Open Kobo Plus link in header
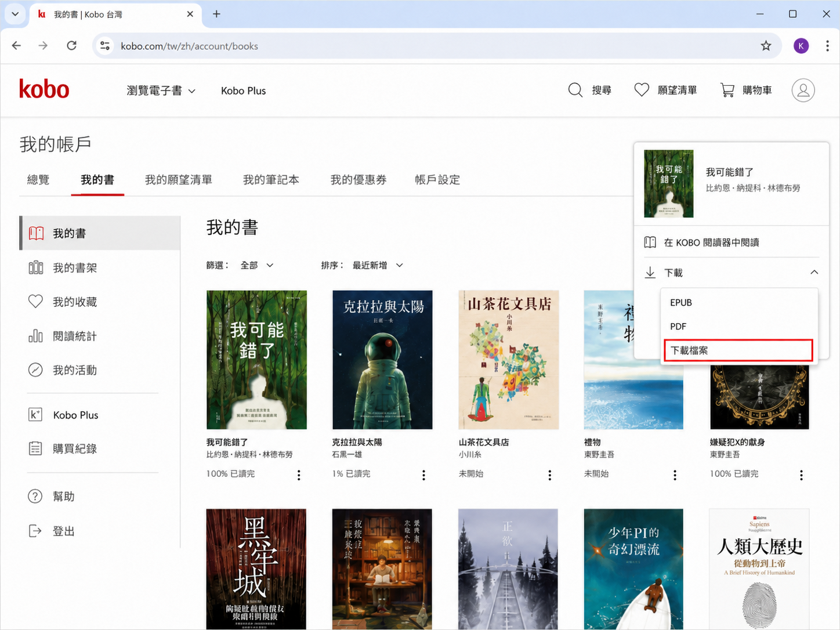 click(243, 90)
